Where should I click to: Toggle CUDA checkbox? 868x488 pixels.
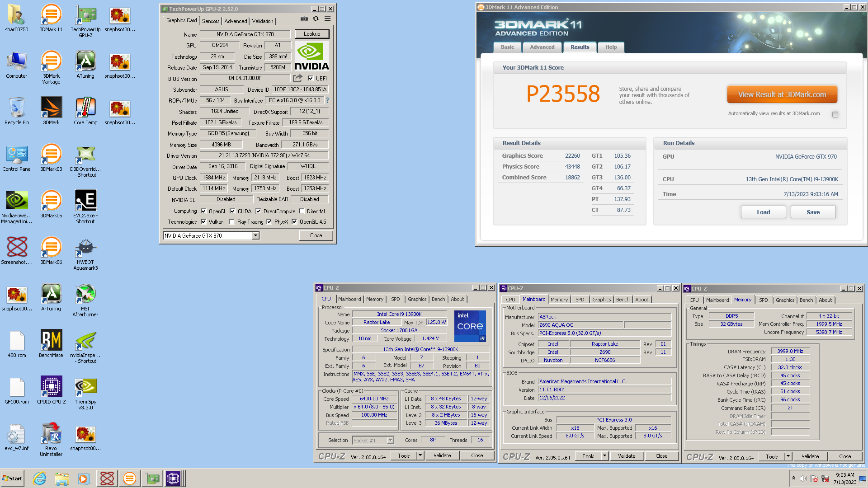coord(232,211)
